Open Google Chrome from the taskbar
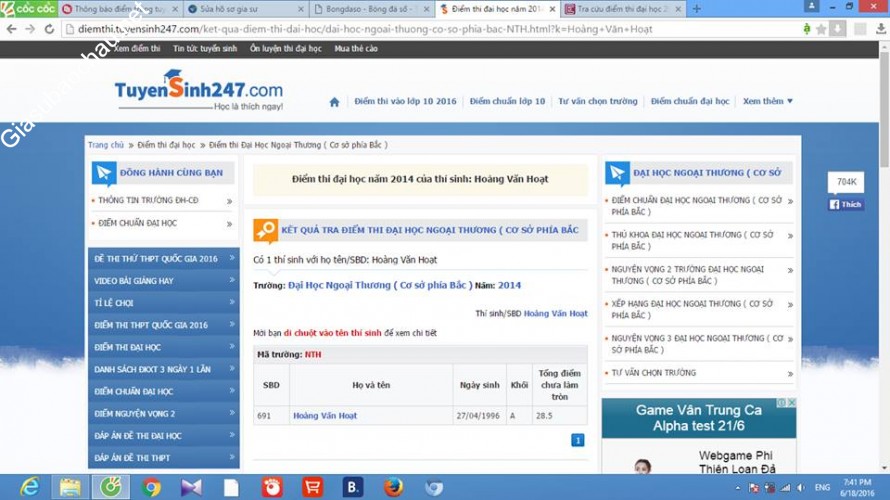The height and width of the screenshot is (500, 890). tap(152, 487)
